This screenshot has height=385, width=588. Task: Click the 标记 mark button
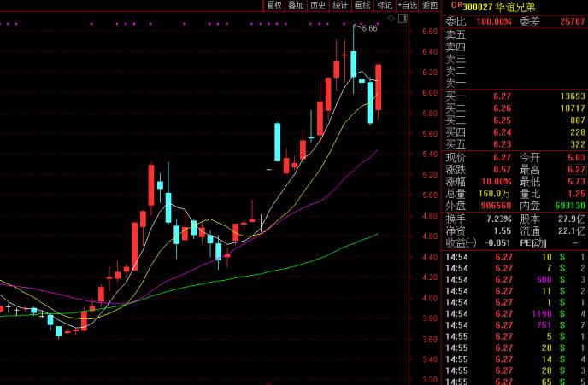click(385, 5)
